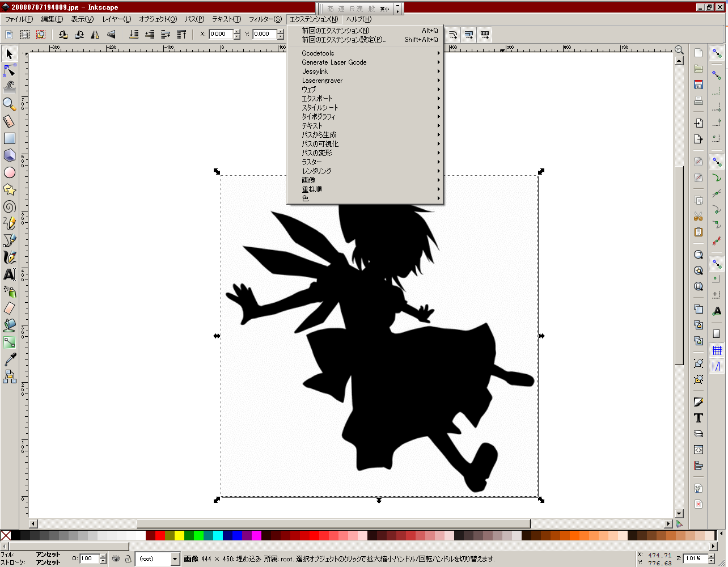Pick the yellow palette swatch

179,535
